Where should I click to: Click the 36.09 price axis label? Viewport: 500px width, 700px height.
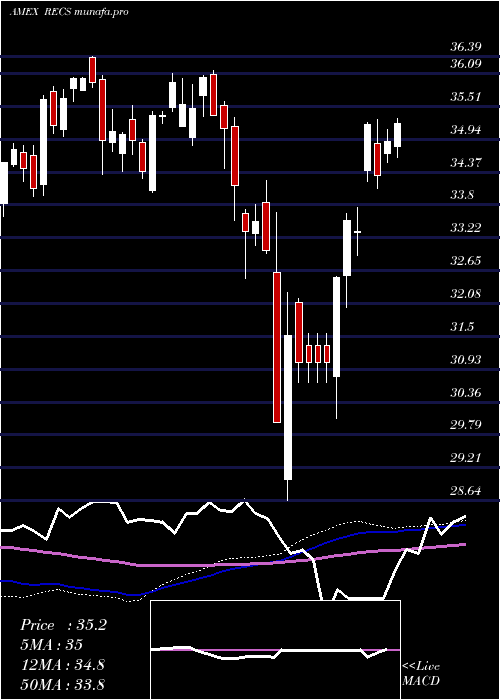tap(466, 63)
